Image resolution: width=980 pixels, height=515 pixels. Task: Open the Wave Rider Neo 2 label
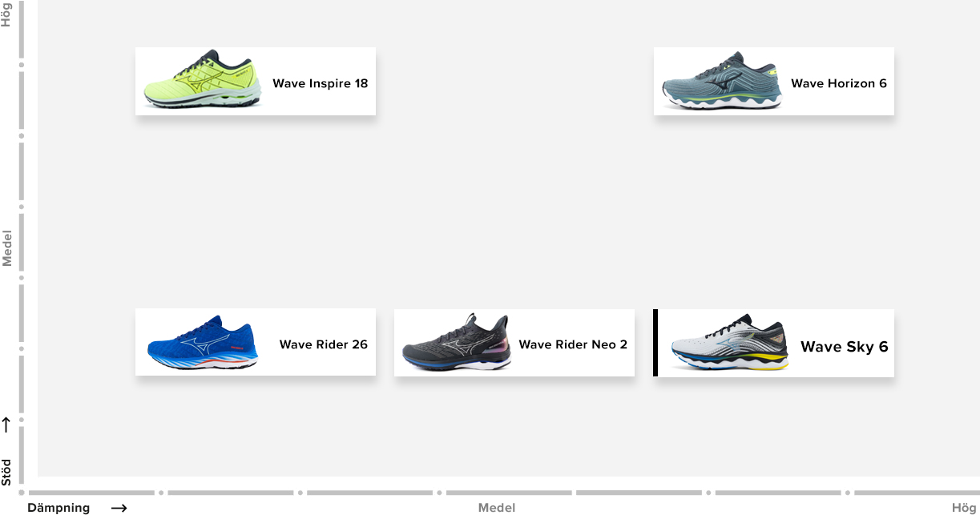click(x=573, y=344)
